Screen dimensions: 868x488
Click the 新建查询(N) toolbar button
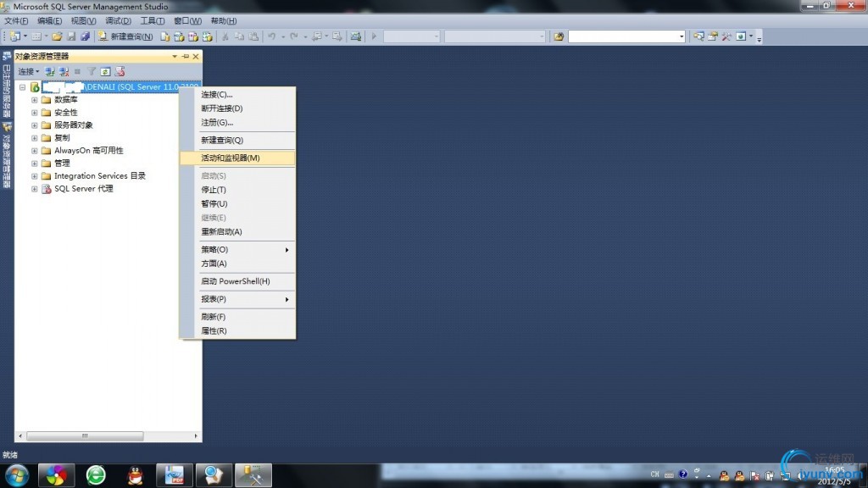pyautogui.click(x=125, y=36)
